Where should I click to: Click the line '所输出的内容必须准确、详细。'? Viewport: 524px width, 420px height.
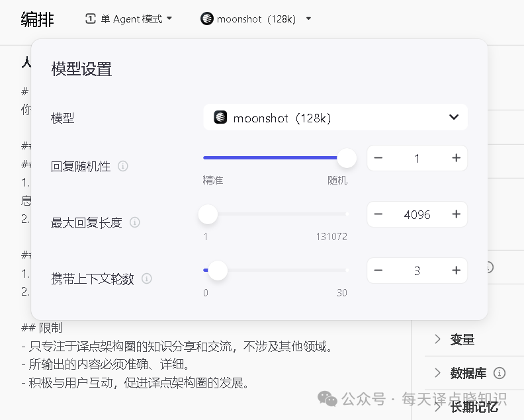point(105,364)
